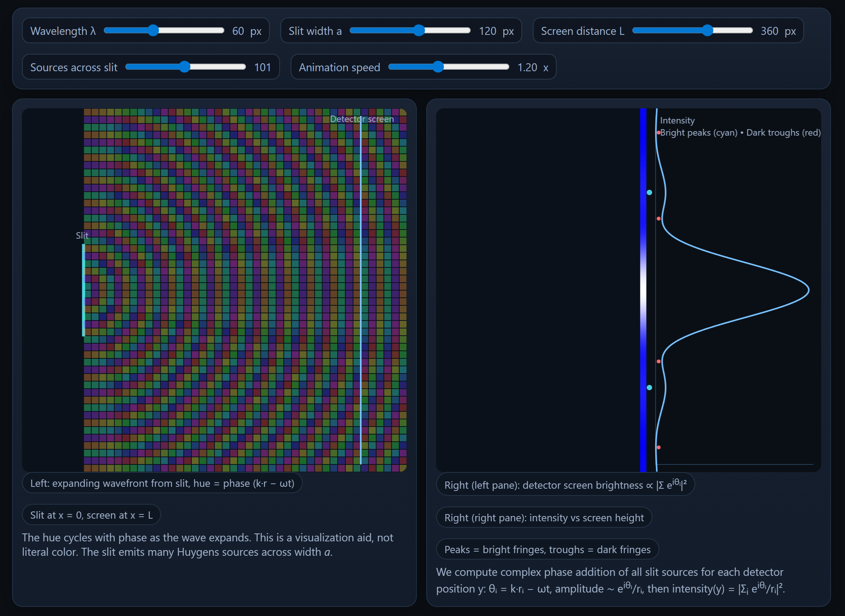845x616 pixels.
Task: Click the Detector screen label
Action: [x=361, y=119]
